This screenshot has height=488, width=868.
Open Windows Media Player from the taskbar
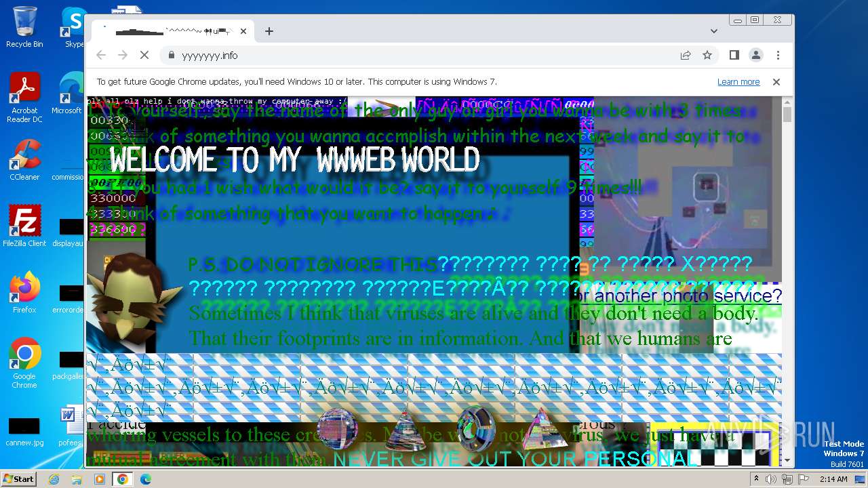100,479
